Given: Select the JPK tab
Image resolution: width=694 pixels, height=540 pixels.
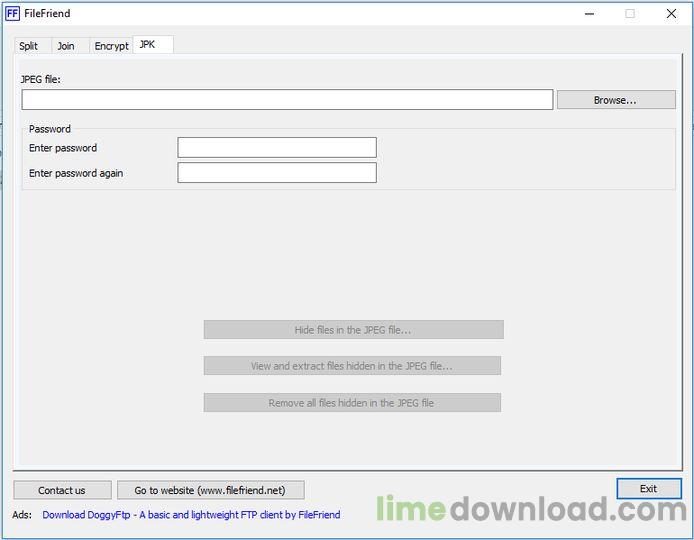Looking at the screenshot, I should pos(153,45).
